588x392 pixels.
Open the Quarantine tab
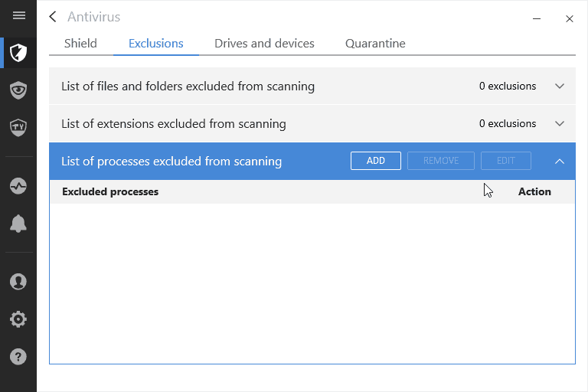point(375,44)
